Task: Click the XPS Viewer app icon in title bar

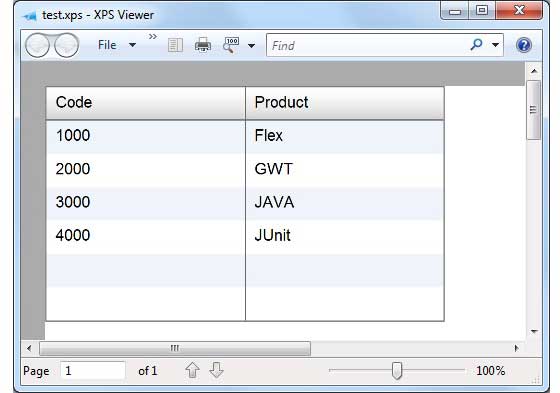Action: [x=29, y=16]
